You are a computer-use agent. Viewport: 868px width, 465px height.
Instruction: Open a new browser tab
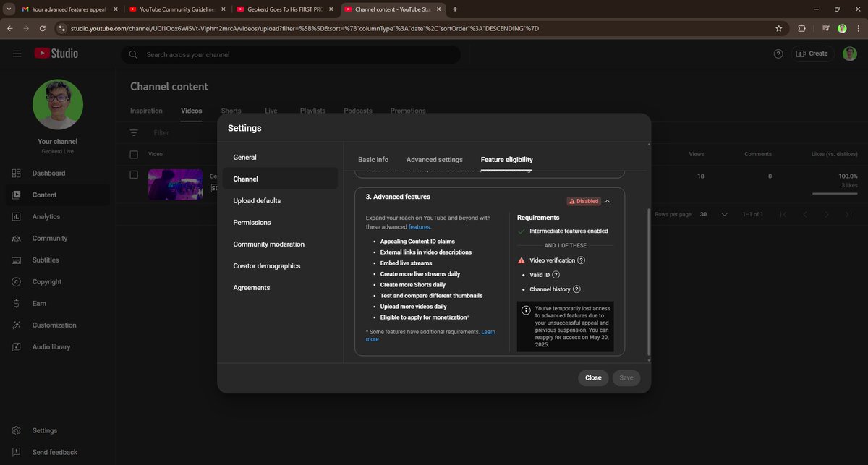coord(455,9)
